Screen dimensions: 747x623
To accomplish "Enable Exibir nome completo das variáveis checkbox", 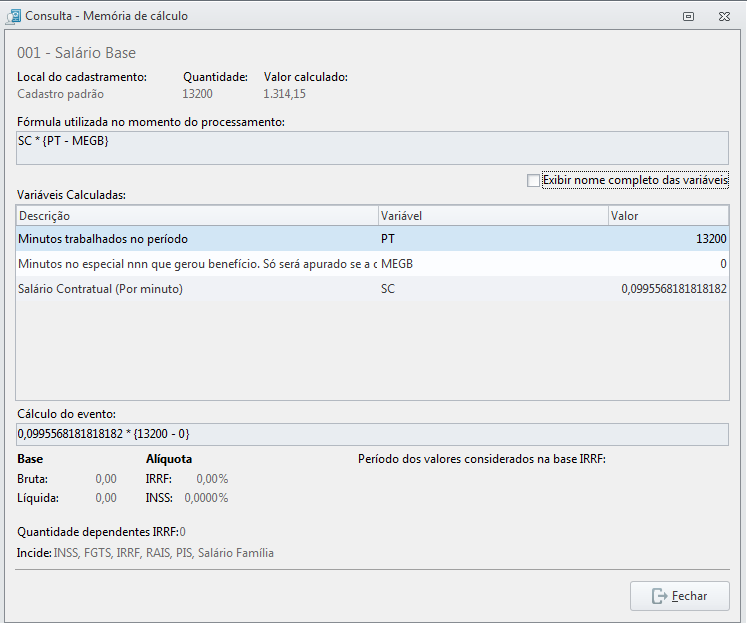I will [x=533, y=181].
